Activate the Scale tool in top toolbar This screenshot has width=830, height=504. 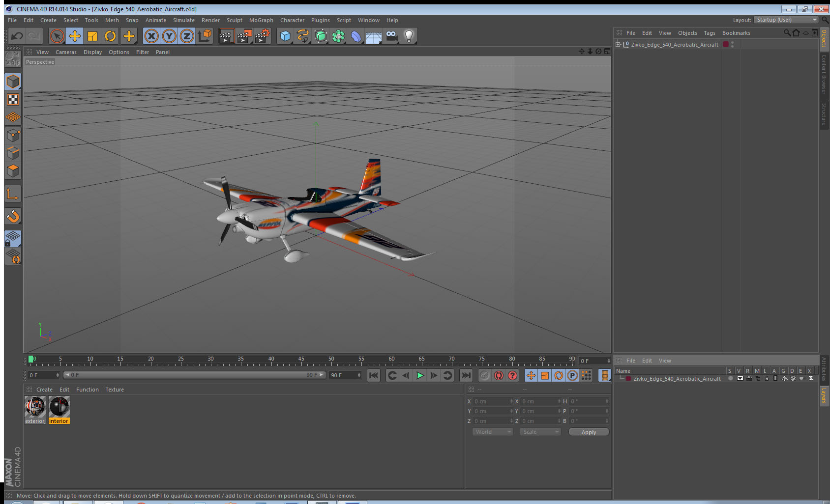point(92,36)
